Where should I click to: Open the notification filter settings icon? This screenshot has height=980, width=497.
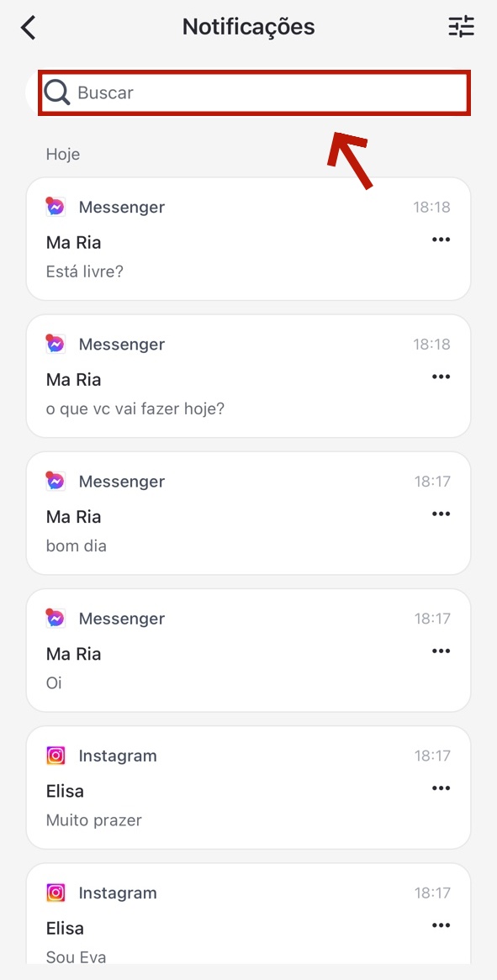[x=461, y=26]
